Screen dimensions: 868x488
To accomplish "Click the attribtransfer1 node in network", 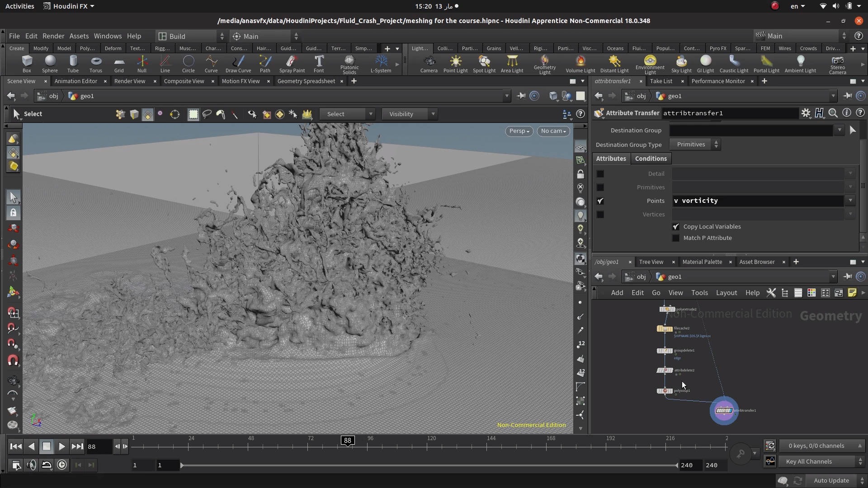I will pyautogui.click(x=724, y=410).
